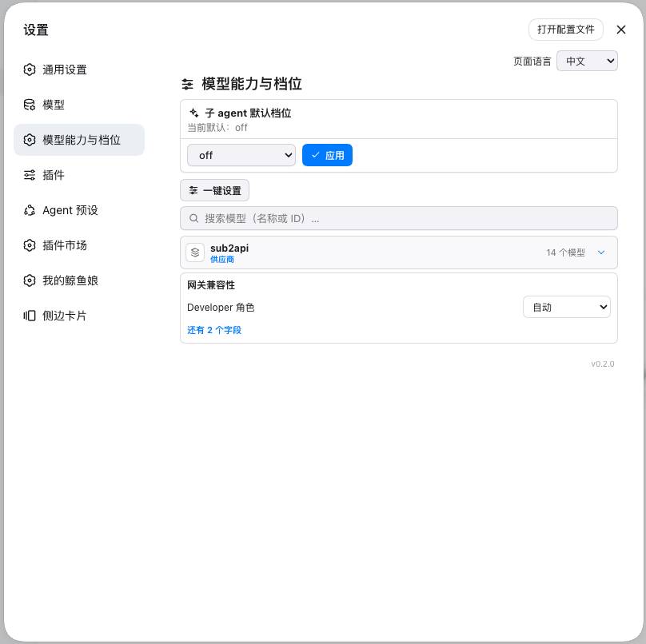Click the sidebar card icon beside 侧边卡片
This screenshot has width=646, height=644.
pyautogui.click(x=30, y=316)
